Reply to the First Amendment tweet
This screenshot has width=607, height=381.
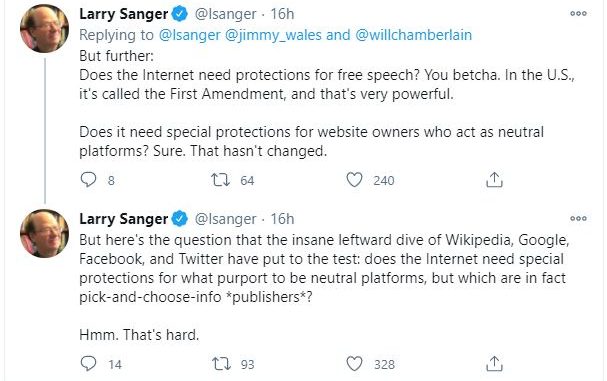[88, 180]
